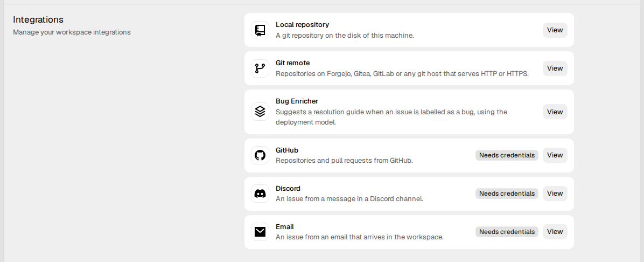This screenshot has height=262, width=644.
Task: Select the Local repository title
Action: (302, 25)
